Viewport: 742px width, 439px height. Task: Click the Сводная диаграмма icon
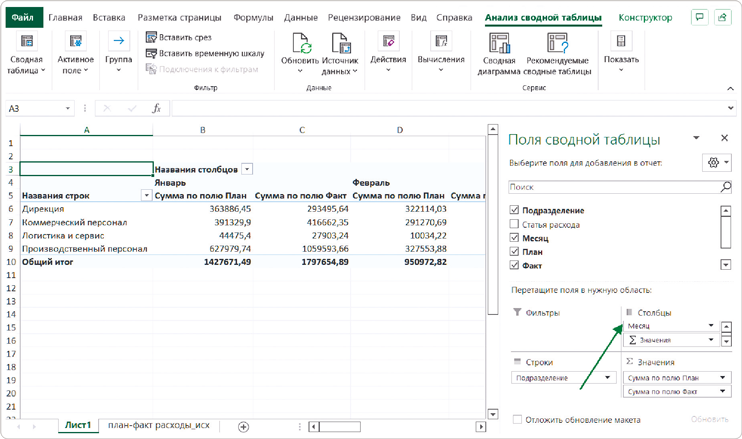coord(499,43)
